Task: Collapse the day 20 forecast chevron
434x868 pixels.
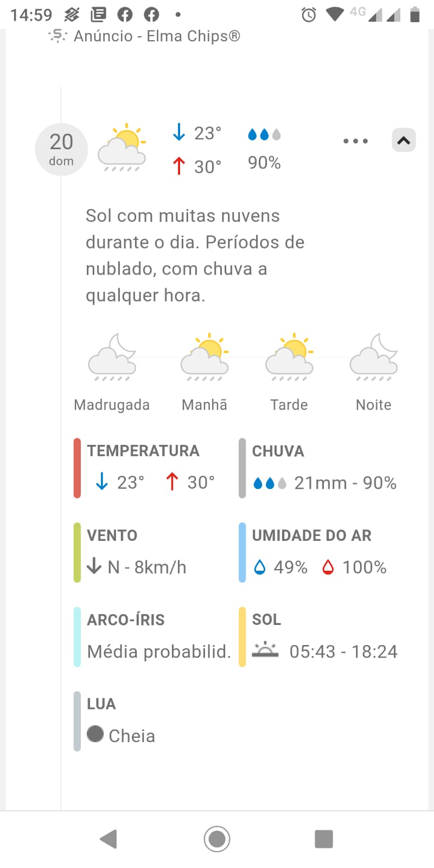Action: [x=404, y=140]
